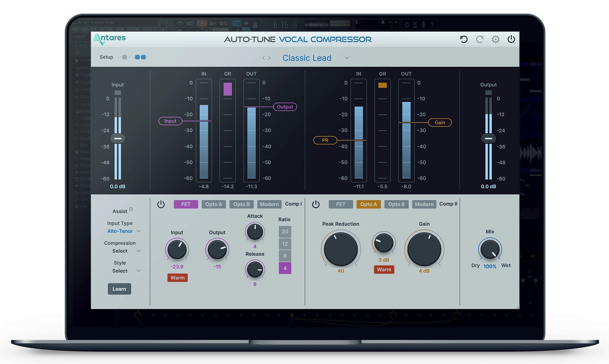Click the next preset arrow
609x364 pixels.
click(x=269, y=58)
